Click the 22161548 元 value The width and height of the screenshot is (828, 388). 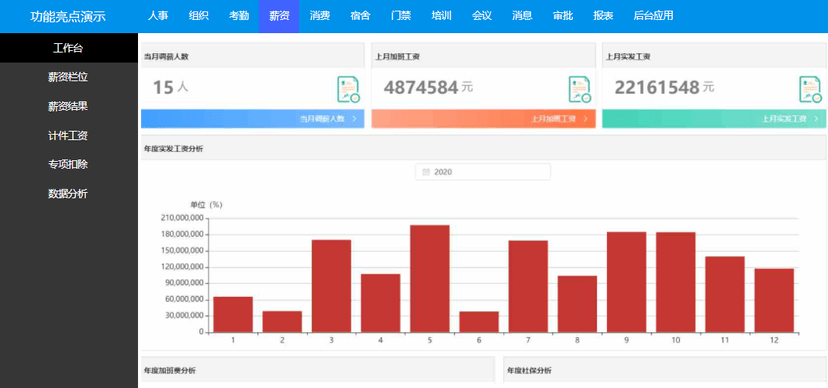tap(664, 87)
